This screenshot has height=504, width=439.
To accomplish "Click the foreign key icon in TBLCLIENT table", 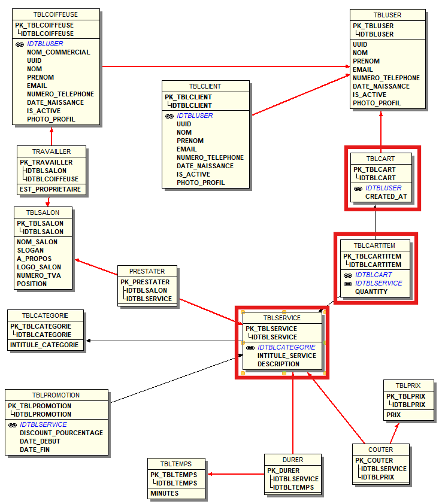I will tap(169, 116).
